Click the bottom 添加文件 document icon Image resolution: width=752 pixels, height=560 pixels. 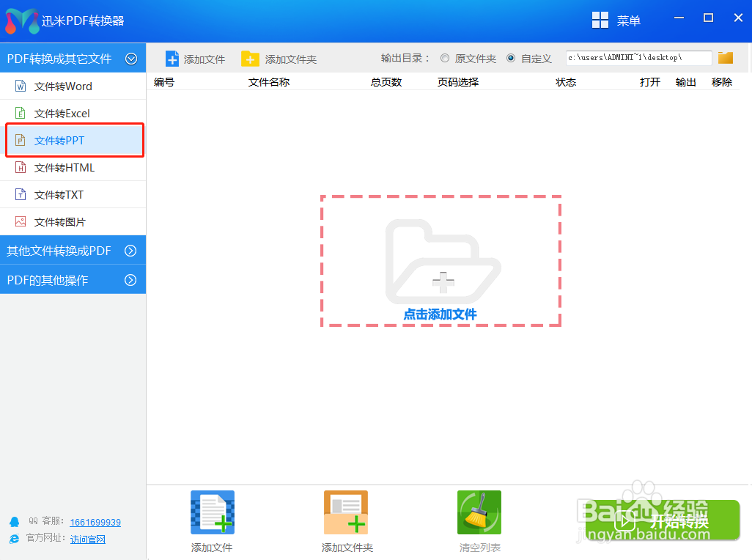click(212, 512)
